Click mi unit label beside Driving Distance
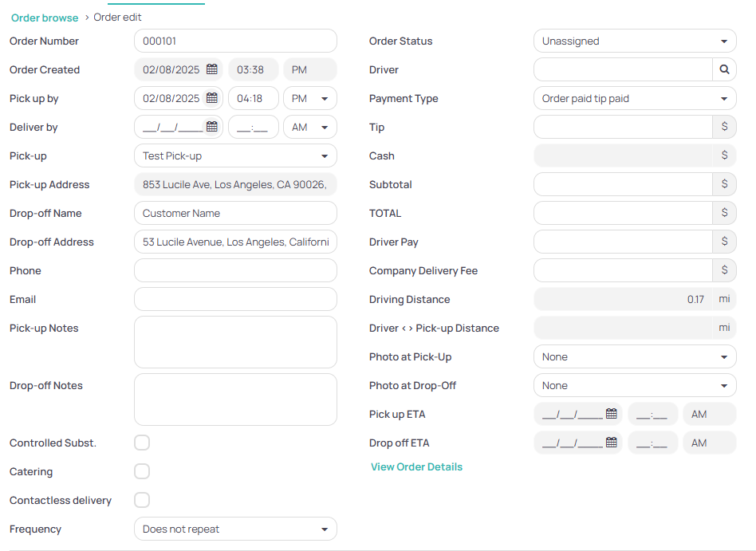 coord(724,299)
